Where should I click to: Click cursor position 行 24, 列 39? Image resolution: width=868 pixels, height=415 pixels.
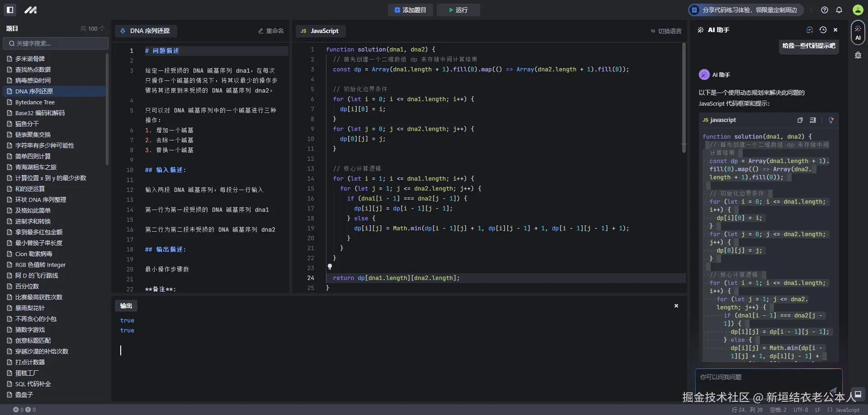coord(747,410)
